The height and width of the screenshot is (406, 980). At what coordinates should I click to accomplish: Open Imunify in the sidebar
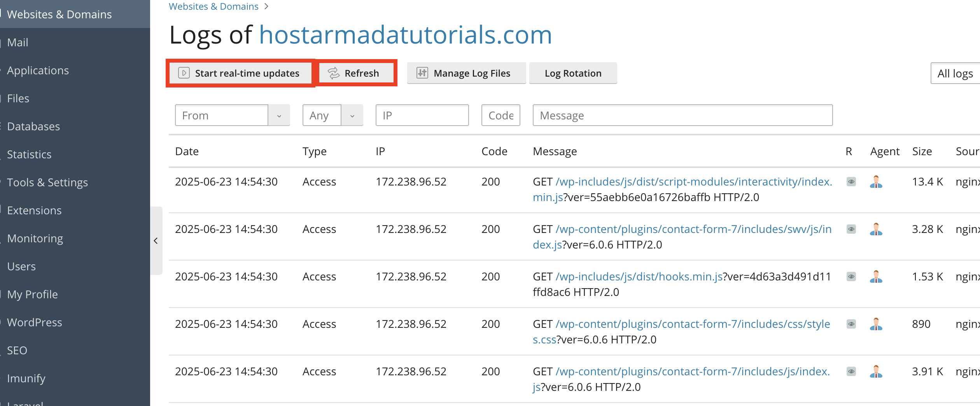[x=75, y=378]
